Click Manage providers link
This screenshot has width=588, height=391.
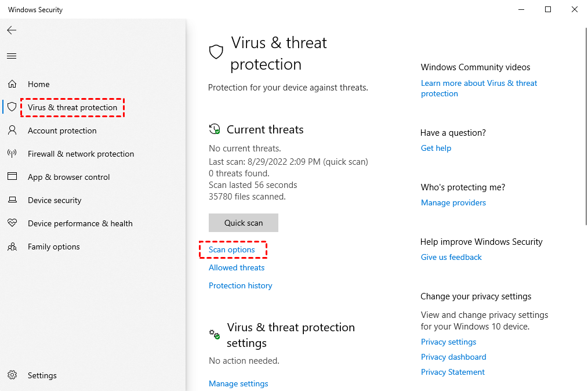coord(453,203)
